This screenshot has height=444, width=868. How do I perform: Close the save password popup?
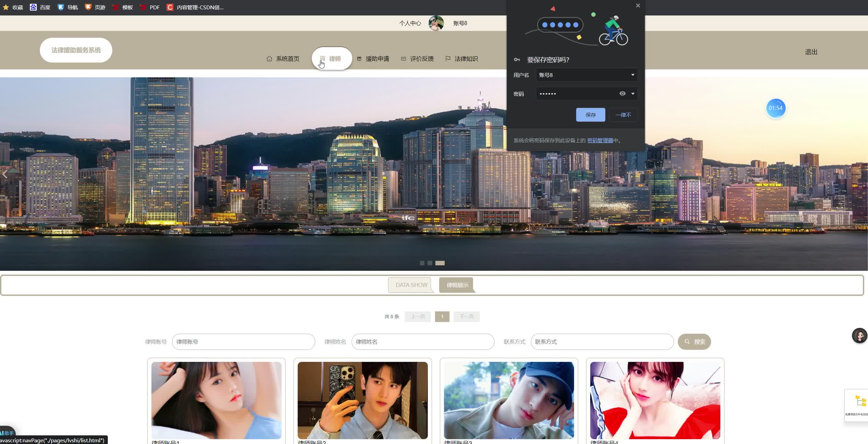pyautogui.click(x=638, y=5)
